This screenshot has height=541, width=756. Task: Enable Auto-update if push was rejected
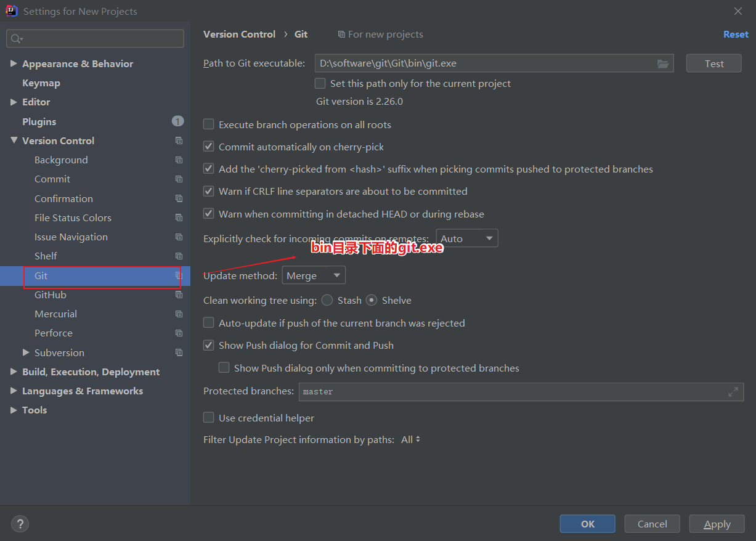[x=209, y=323]
